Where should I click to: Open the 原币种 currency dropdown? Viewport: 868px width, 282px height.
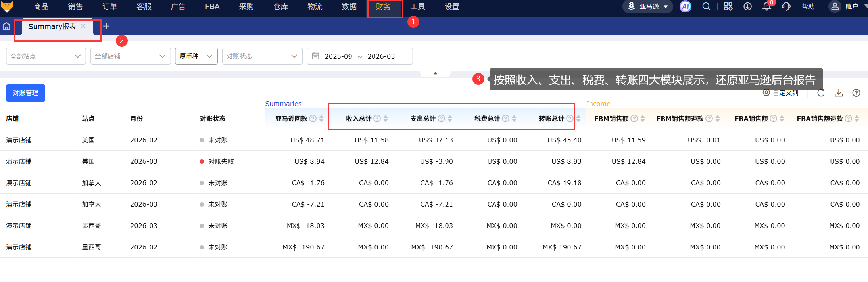point(196,56)
